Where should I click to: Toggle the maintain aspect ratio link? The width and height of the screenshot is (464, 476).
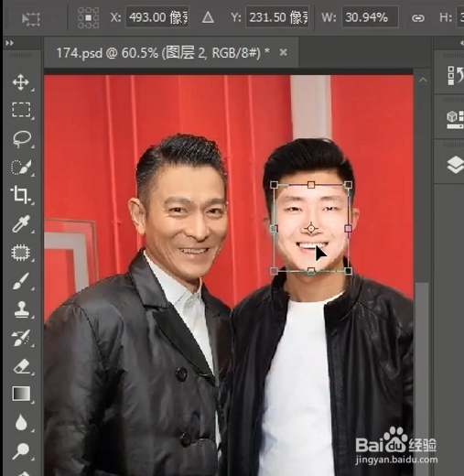click(418, 18)
